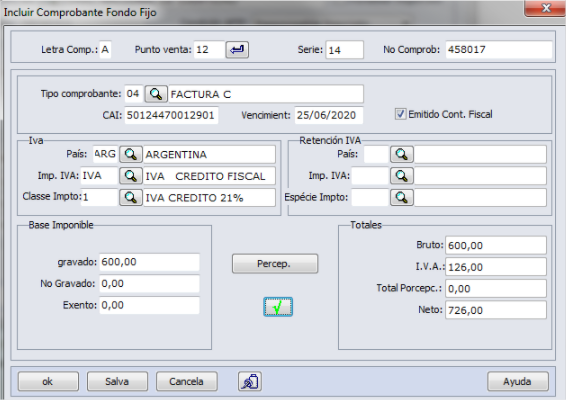Click the Retención IVA Imp. IVA description field

[480, 176]
